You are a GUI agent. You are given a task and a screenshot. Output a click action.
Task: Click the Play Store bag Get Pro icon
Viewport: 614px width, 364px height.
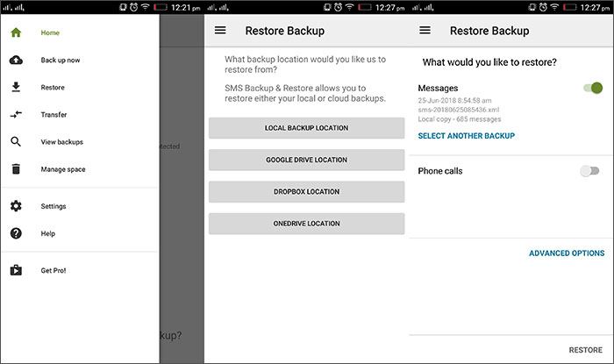click(16, 270)
